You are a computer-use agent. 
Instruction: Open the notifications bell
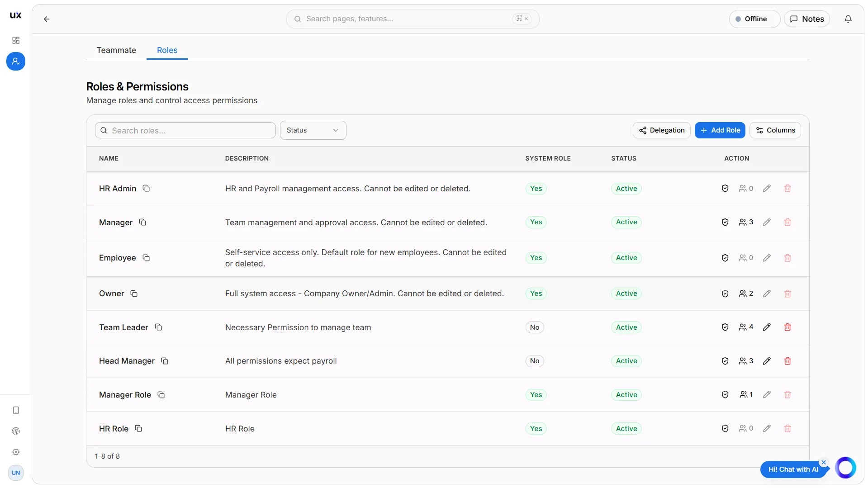click(x=848, y=19)
